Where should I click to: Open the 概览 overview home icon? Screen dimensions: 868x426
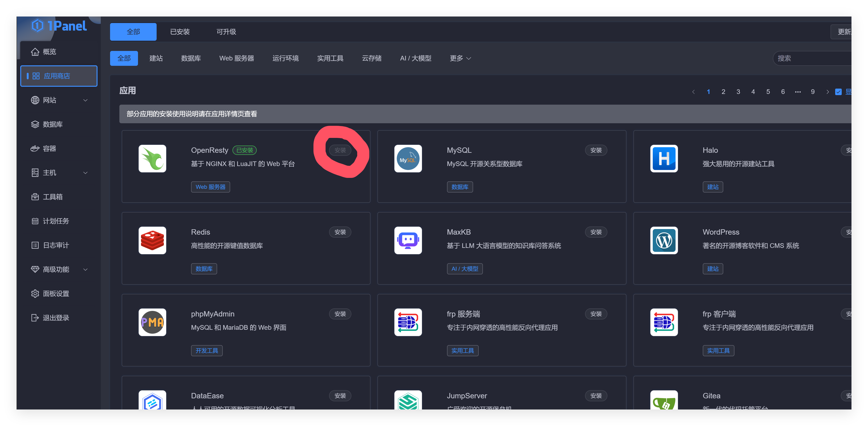(x=35, y=52)
